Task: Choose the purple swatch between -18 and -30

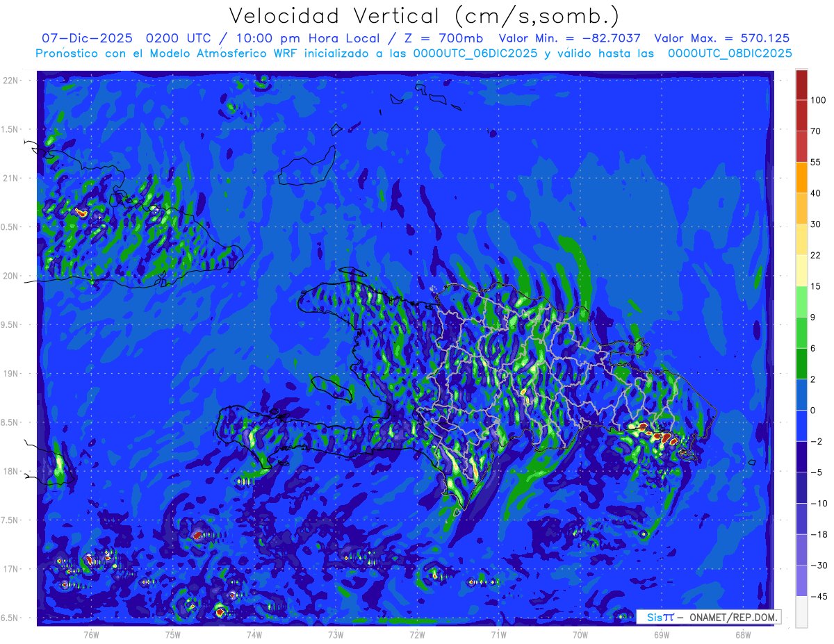Action: 801,549
